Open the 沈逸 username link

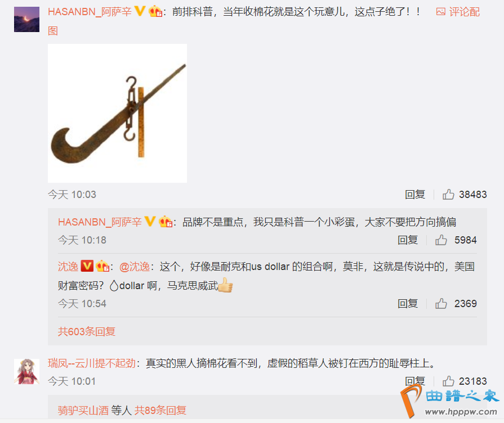(x=68, y=267)
